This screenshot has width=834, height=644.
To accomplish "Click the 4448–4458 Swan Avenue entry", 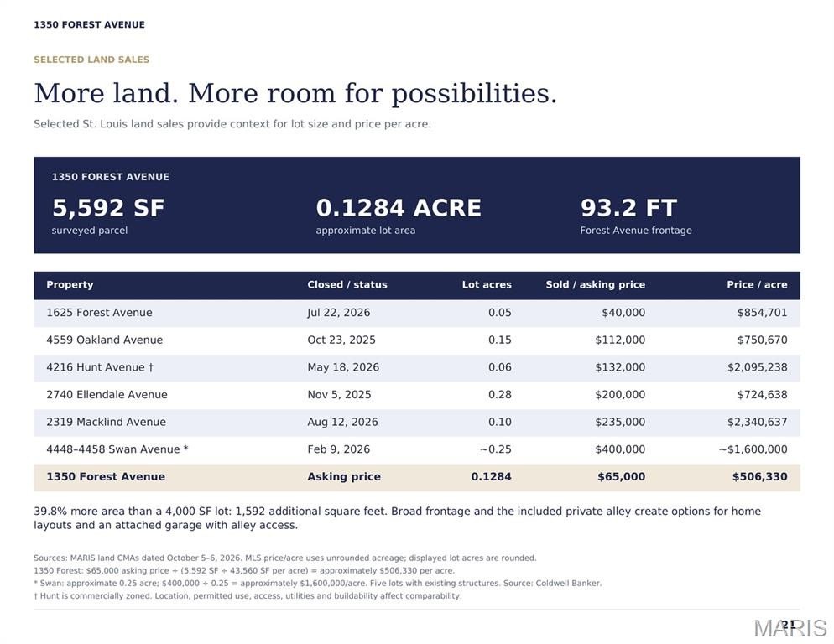I will (x=117, y=449).
